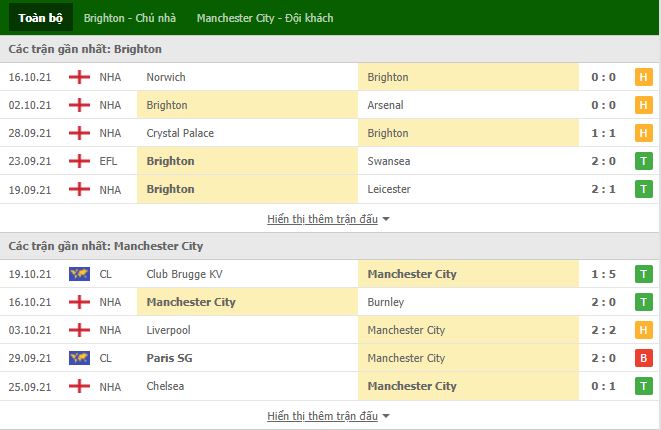Click England flag icon on Norwich row

click(79, 77)
